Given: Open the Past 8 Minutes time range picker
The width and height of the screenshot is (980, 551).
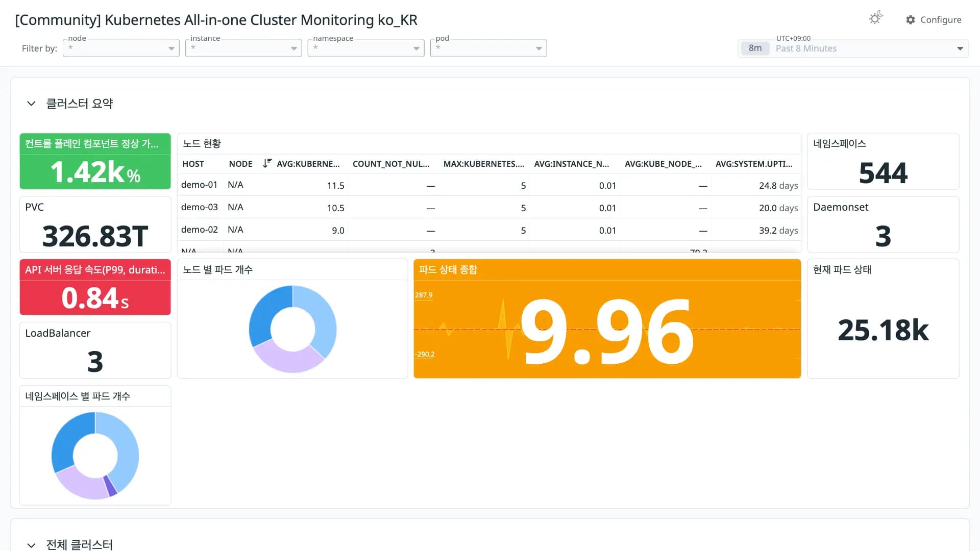Looking at the screenshot, I should point(853,48).
